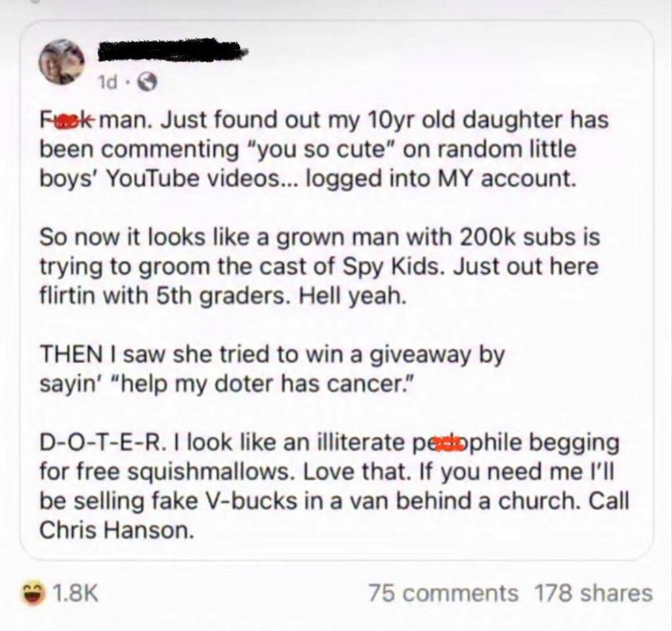
Task: Show the 178 shares list
Action: pyautogui.click(x=593, y=594)
